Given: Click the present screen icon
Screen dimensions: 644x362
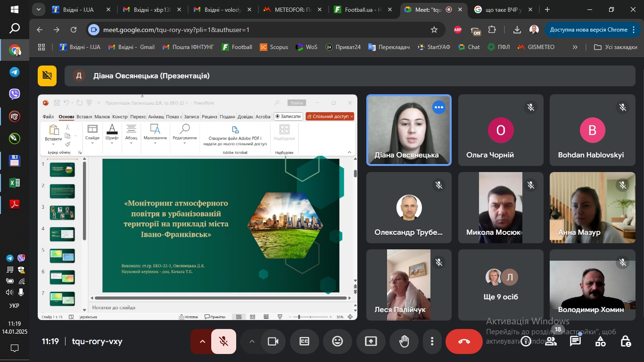Looking at the screenshot, I should pyautogui.click(x=371, y=341).
